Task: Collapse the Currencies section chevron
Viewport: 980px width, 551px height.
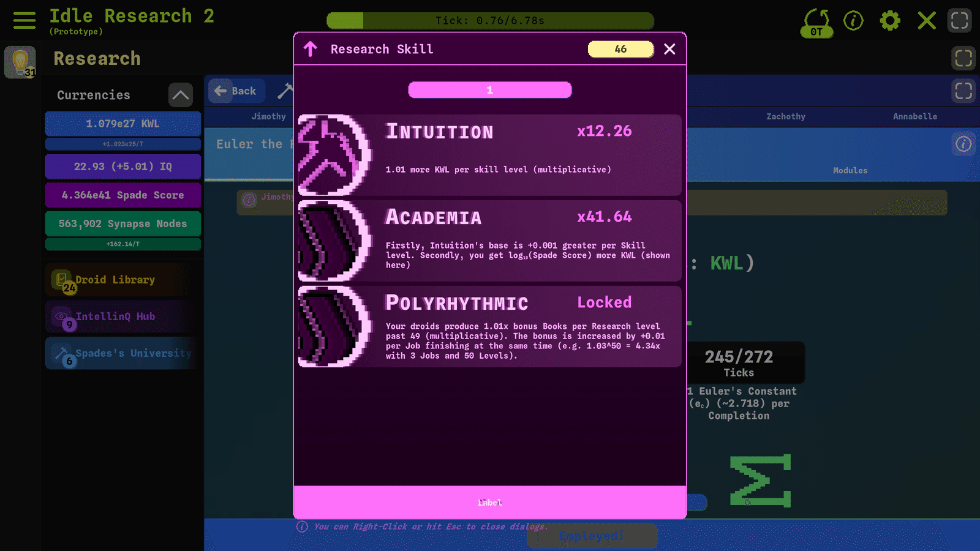Action: 181,95
